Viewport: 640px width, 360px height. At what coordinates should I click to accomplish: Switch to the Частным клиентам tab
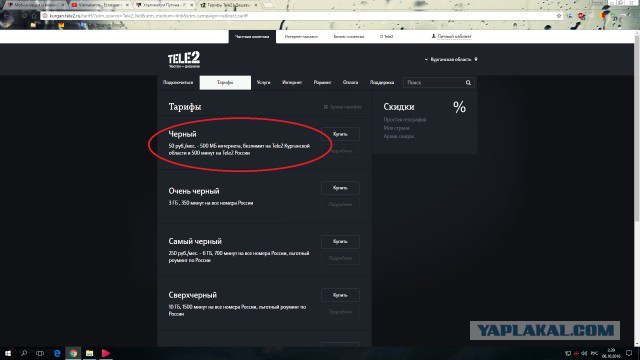pyautogui.click(x=252, y=36)
